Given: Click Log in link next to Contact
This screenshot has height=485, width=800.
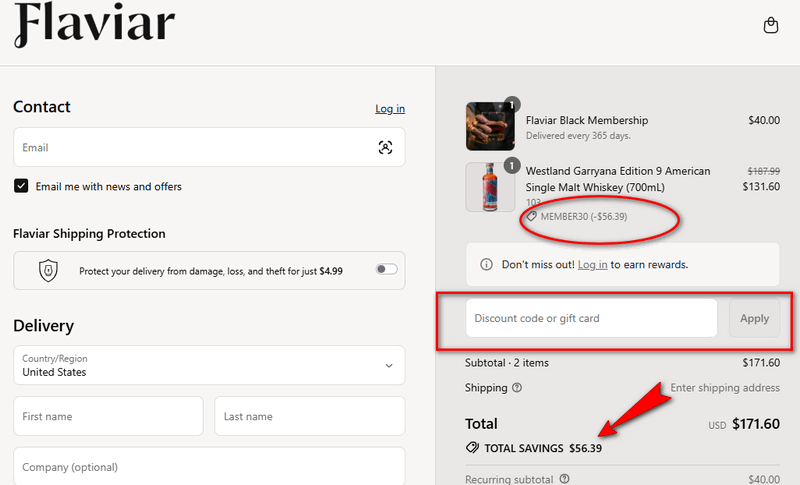Looking at the screenshot, I should coord(389,109).
